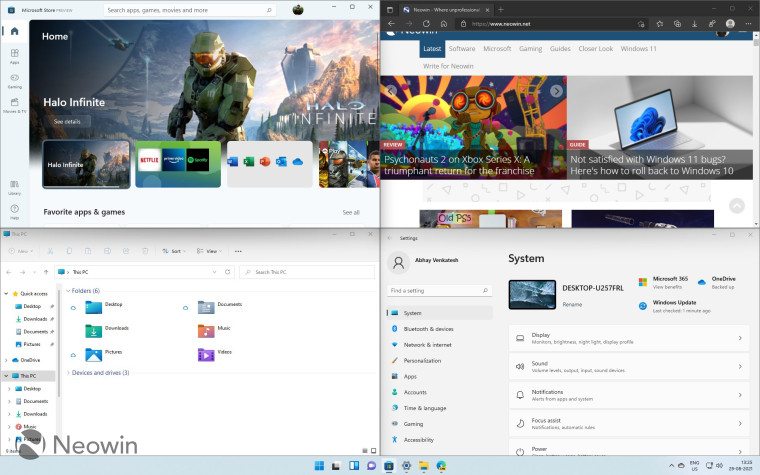Open the Sort dropdown in File Explorer

tap(174, 251)
